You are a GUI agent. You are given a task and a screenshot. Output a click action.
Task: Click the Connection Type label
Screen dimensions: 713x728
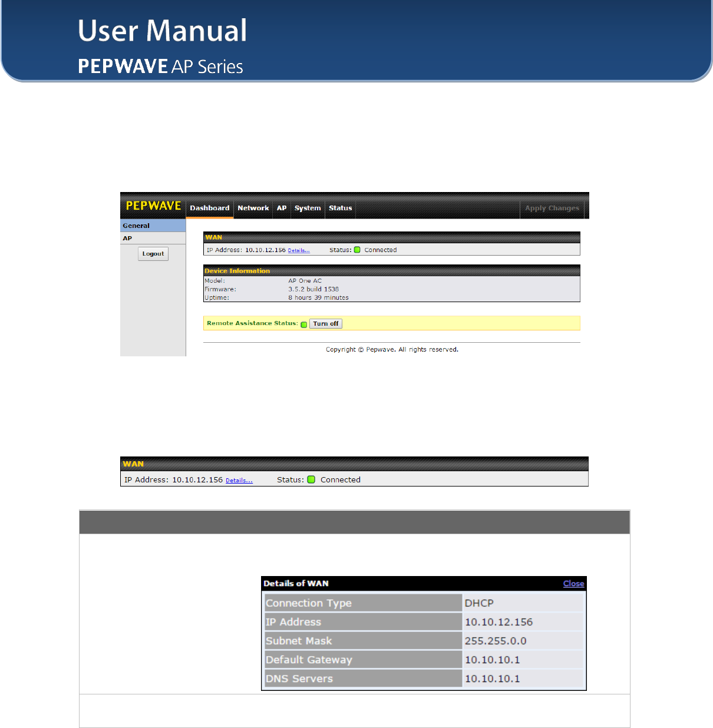click(x=309, y=603)
